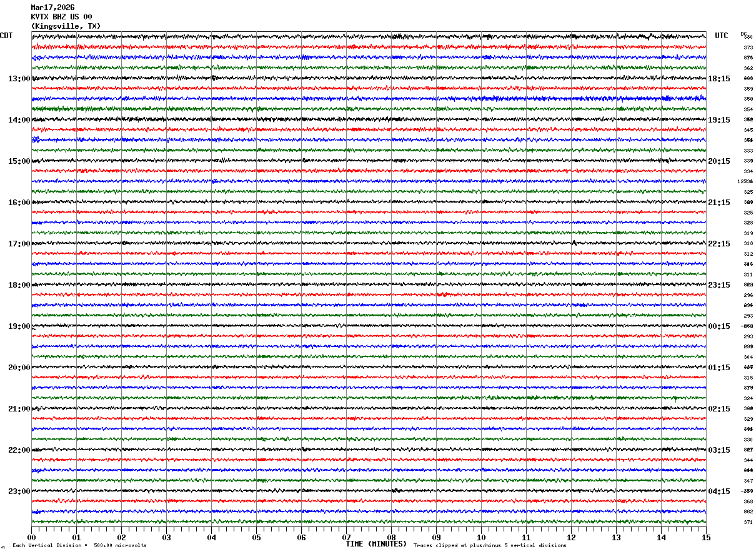Click the 02:15 UTC time label

(x=719, y=409)
